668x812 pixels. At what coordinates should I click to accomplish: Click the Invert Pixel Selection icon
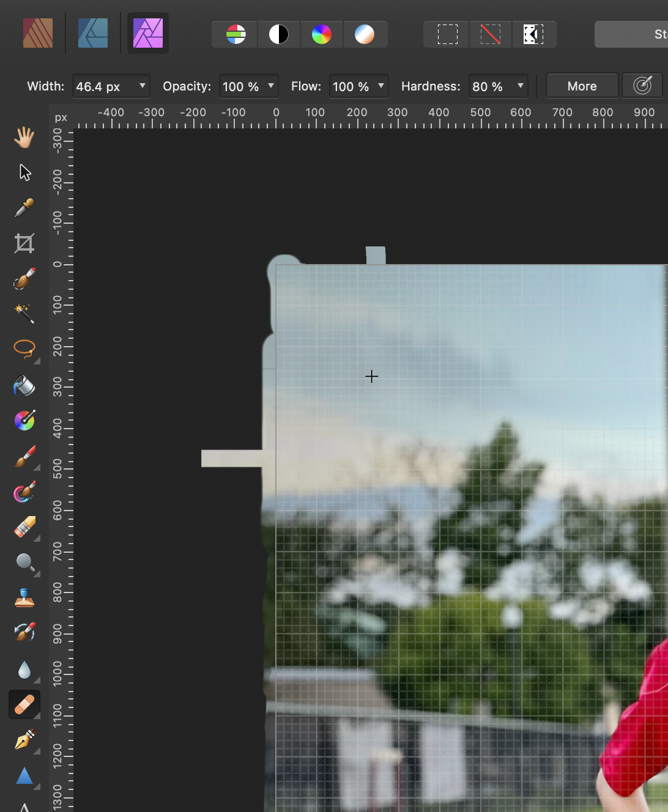[x=533, y=34]
